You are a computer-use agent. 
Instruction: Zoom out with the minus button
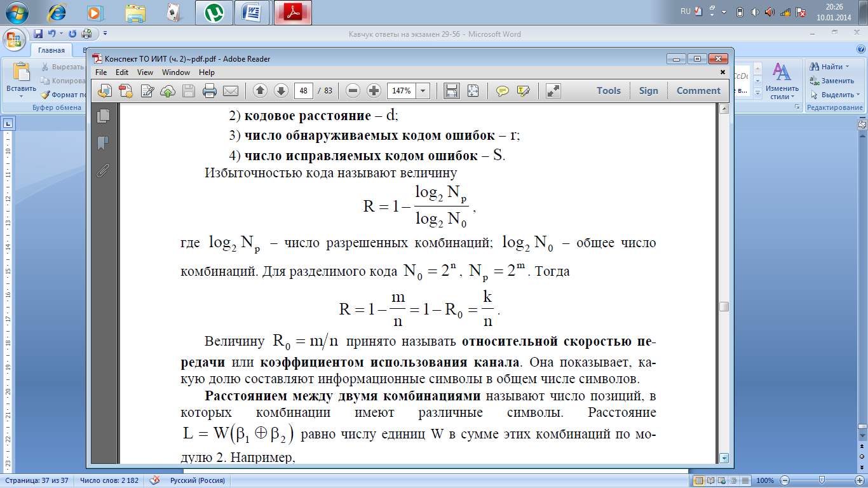(x=353, y=91)
